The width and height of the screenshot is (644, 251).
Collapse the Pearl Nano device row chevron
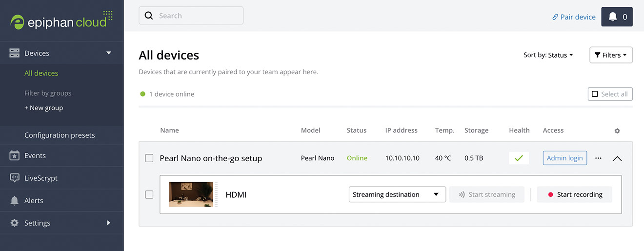click(x=617, y=158)
